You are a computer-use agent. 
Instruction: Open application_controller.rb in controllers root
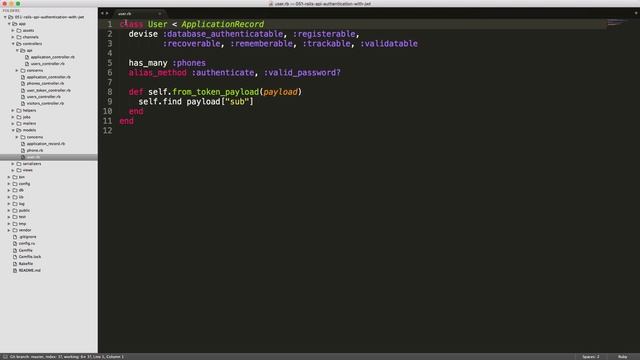(49, 77)
